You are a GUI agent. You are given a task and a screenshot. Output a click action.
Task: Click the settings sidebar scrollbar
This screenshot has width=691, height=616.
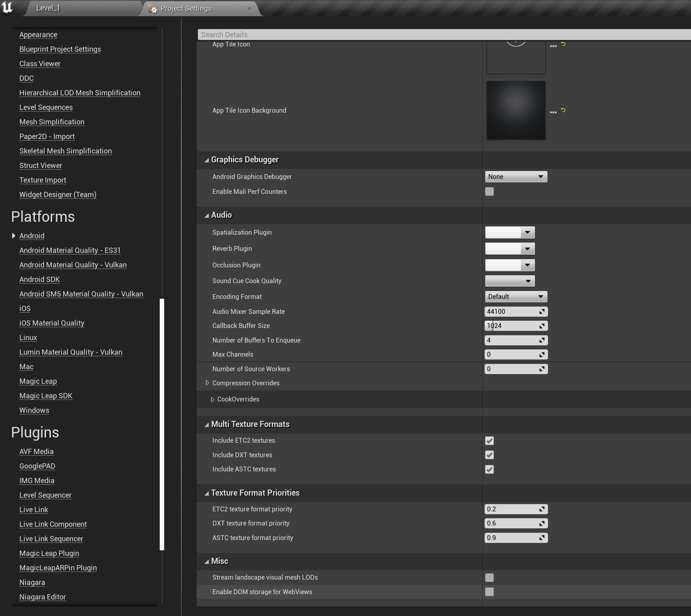pyautogui.click(x=162, y=424)
